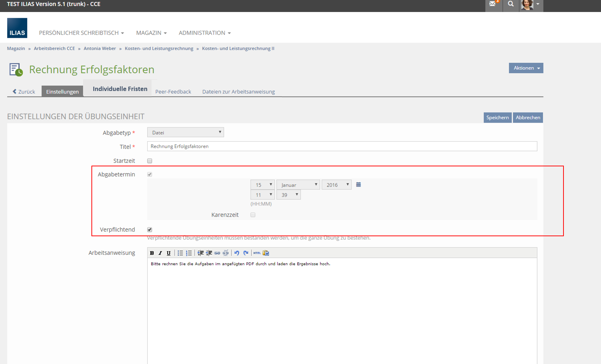Toggle bold formatting in the editor

[152, 253]
